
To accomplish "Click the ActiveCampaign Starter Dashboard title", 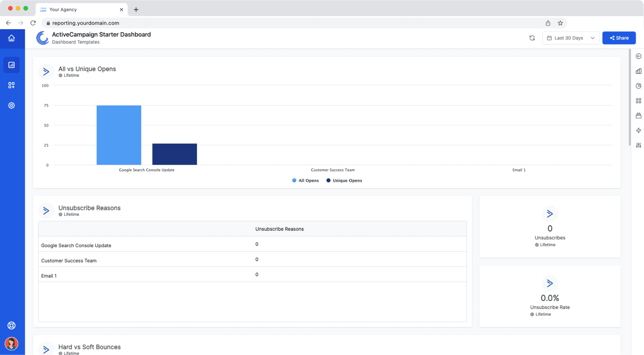I will (x=101, y=34).
